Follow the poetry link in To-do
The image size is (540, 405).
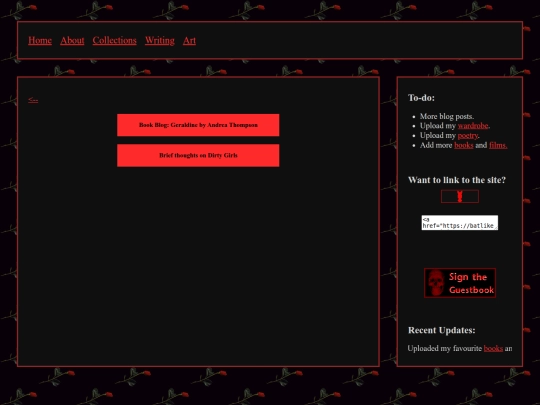coord(468,135)
